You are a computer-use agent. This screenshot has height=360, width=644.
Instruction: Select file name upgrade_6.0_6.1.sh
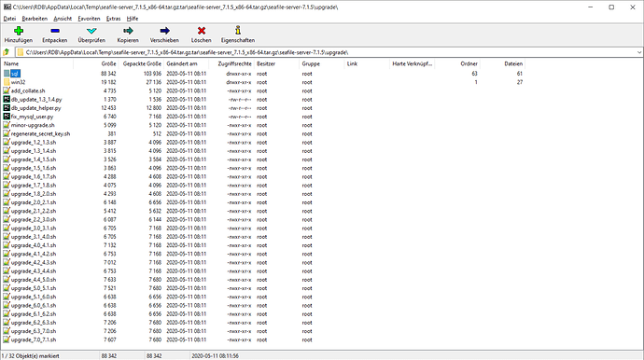tap(34, 305)
